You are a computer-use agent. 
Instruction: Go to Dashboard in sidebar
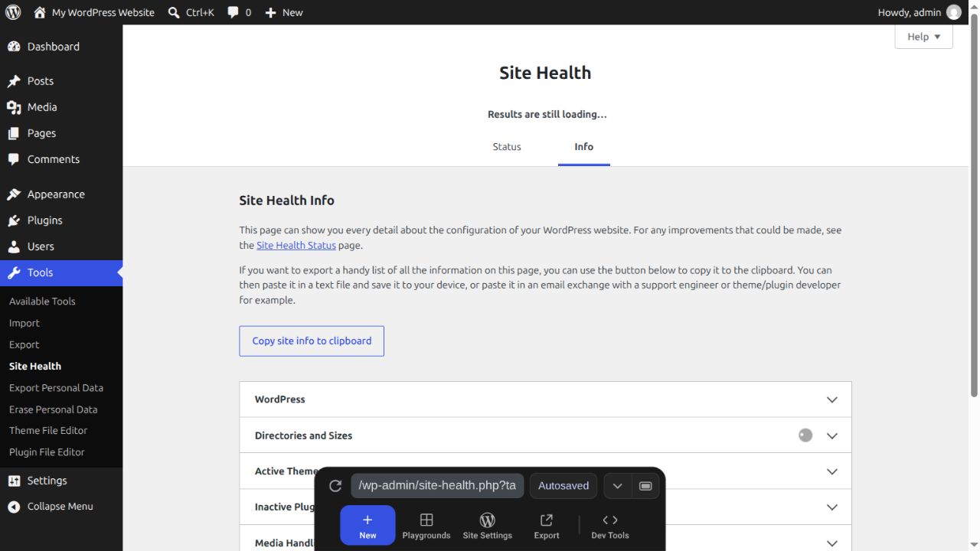click(x=61, y=47)
